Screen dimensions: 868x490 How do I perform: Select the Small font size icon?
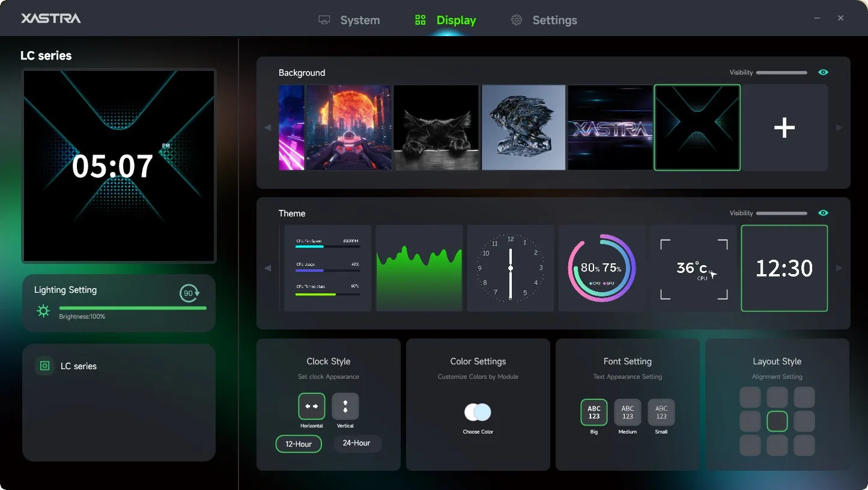pos(661,412)
